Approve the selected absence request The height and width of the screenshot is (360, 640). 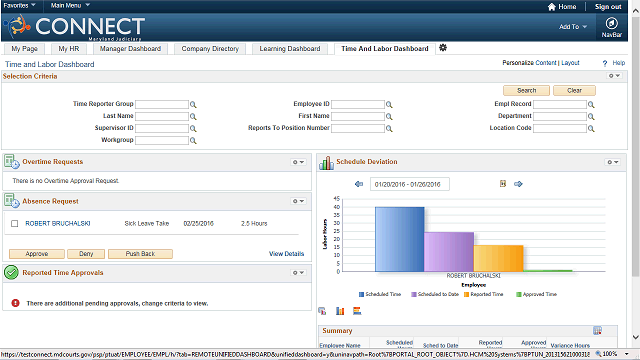[37, 253]
